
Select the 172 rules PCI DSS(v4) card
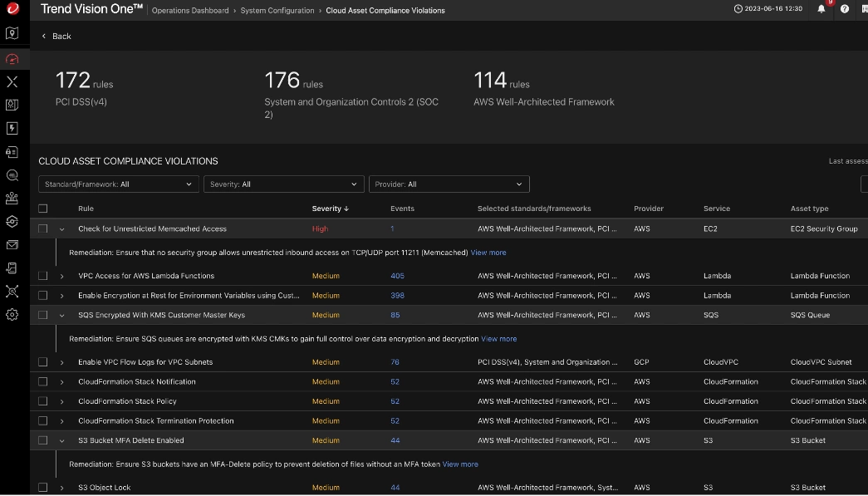click(84, 89)
